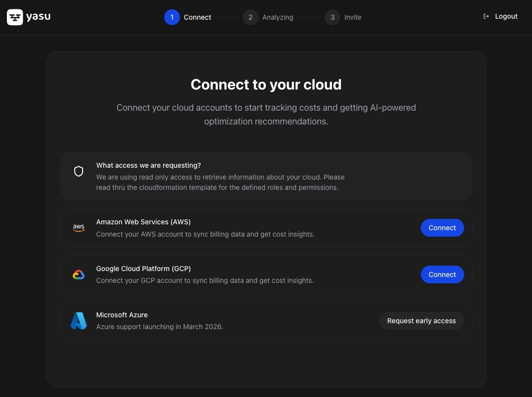The width and height of the screenshot is (532, 397).
Task: Select step 3 circle in progress stepper
Action: pos(332,17)
